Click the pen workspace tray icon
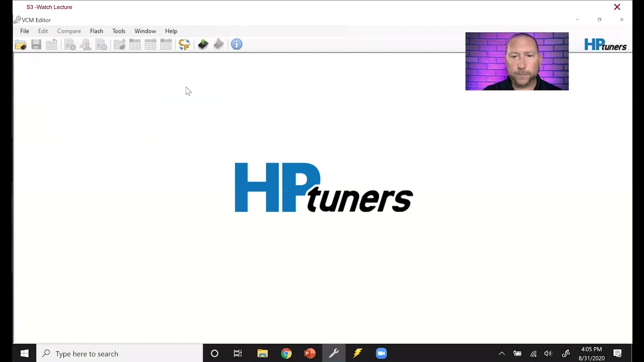 pos(566,353)
